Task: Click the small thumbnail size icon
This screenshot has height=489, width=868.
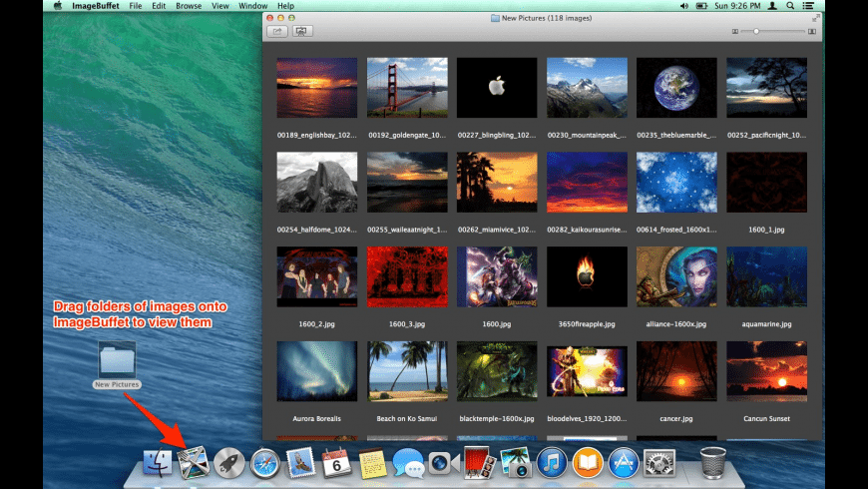Action: coord(735,32)
